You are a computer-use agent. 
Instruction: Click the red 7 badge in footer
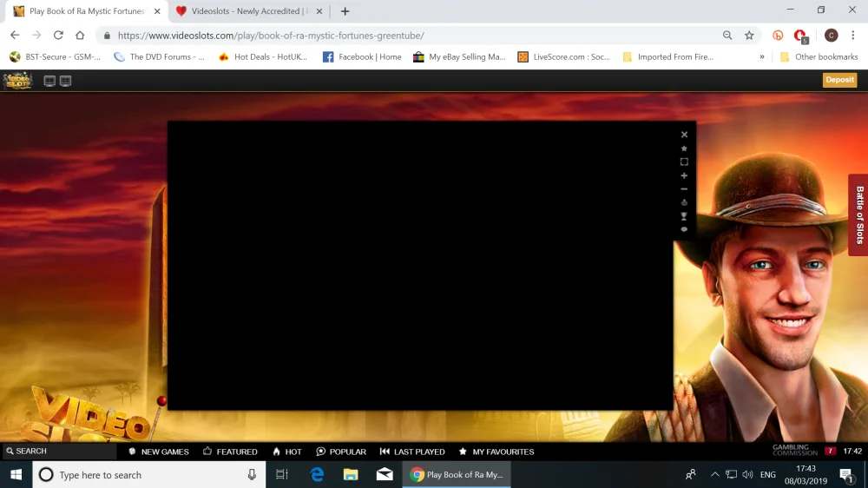coord(830,451)
